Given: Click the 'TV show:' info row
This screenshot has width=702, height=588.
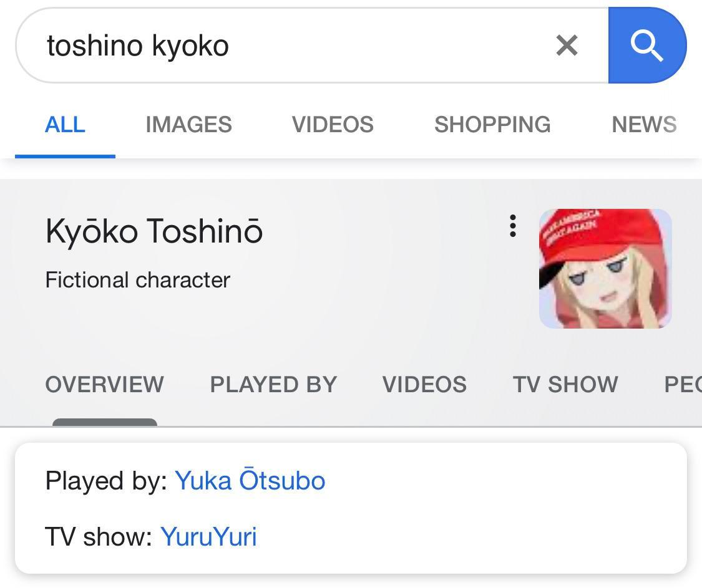Looking at the screenshot, I should (100, 536).
